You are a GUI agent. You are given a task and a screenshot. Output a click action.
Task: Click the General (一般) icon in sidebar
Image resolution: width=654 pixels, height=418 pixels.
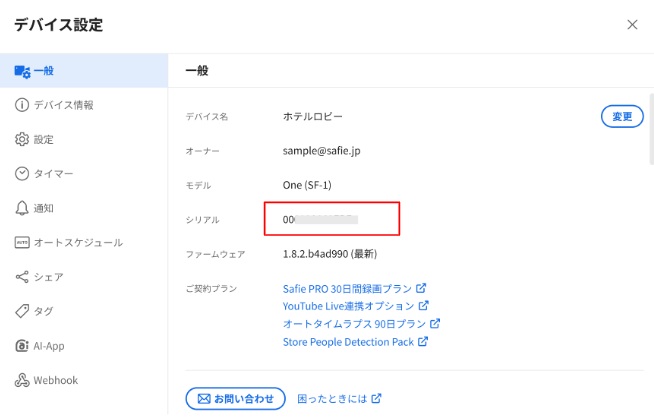(x=22, y=71)
